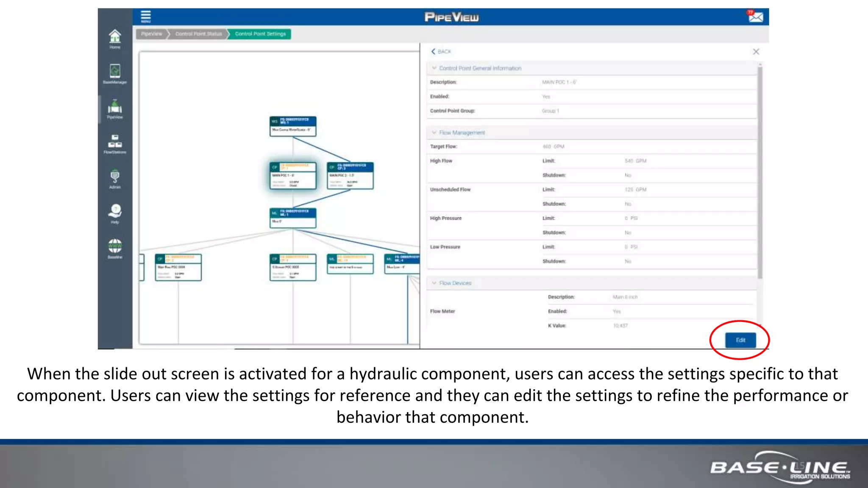The height and width of the screenshot is (488, 868).
Task: Open FlowStations in the sidebar
Action: [x=115, y=144]
